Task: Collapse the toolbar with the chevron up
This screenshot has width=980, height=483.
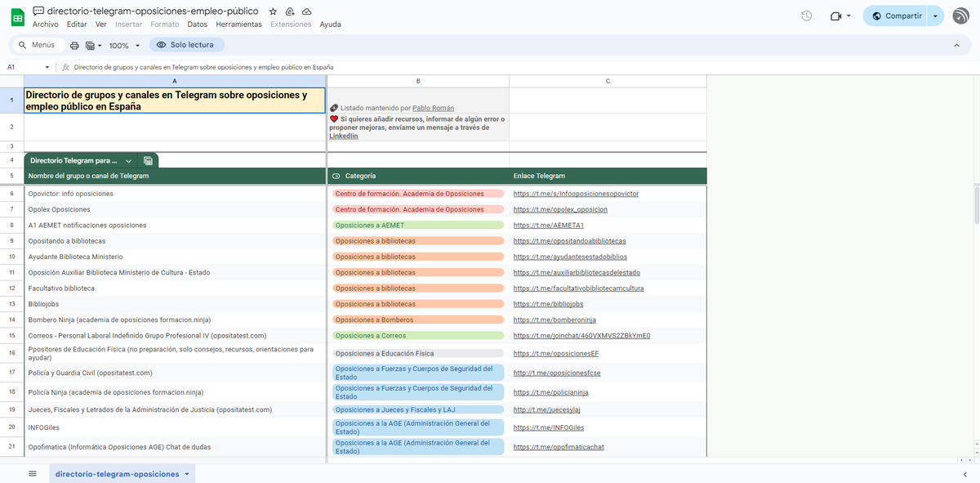Action: click(956, 46)
